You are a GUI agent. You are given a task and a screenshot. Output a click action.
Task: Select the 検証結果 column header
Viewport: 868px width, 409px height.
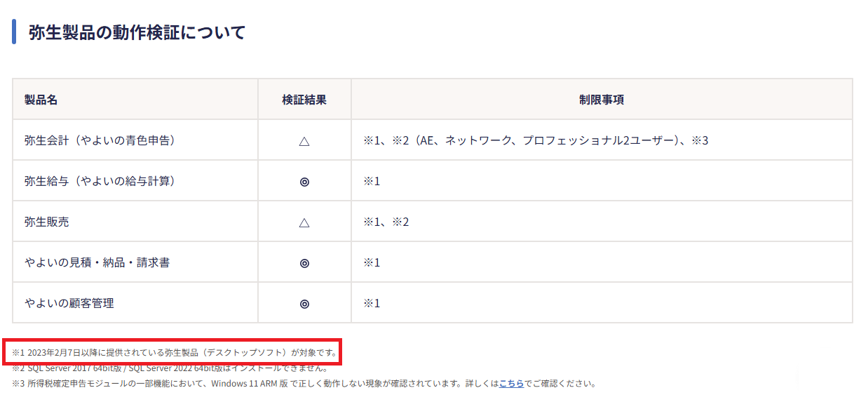point(304,100)
